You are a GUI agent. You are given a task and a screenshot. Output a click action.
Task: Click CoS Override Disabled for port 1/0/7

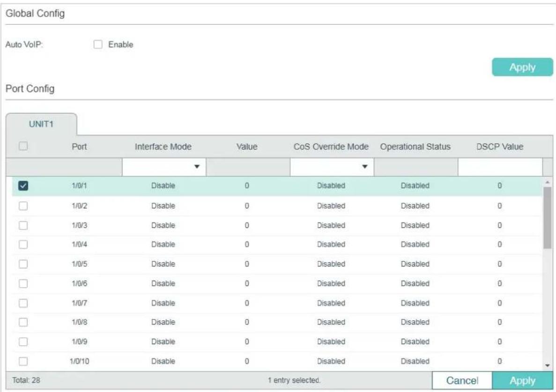point(331,303)
